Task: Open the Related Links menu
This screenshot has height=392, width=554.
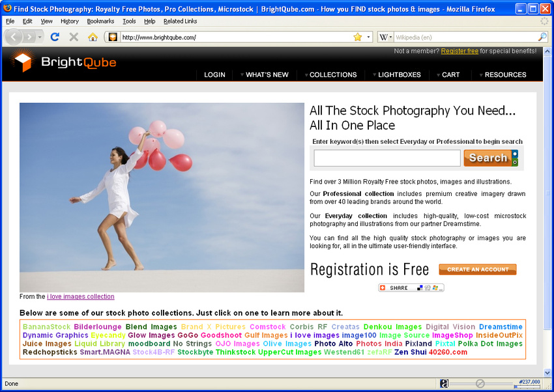Action: 180,21
